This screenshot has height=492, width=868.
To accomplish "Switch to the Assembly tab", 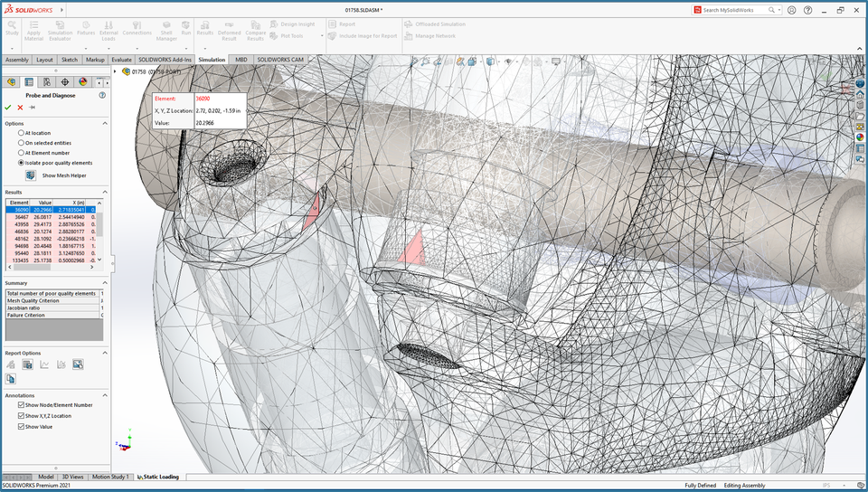I will click(x=16, y=60).
